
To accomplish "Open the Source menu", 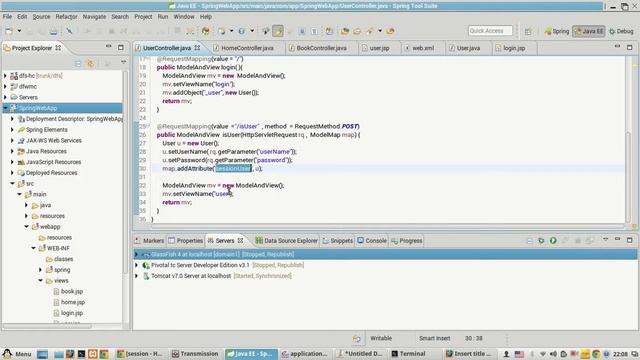I will pos(41,17).
